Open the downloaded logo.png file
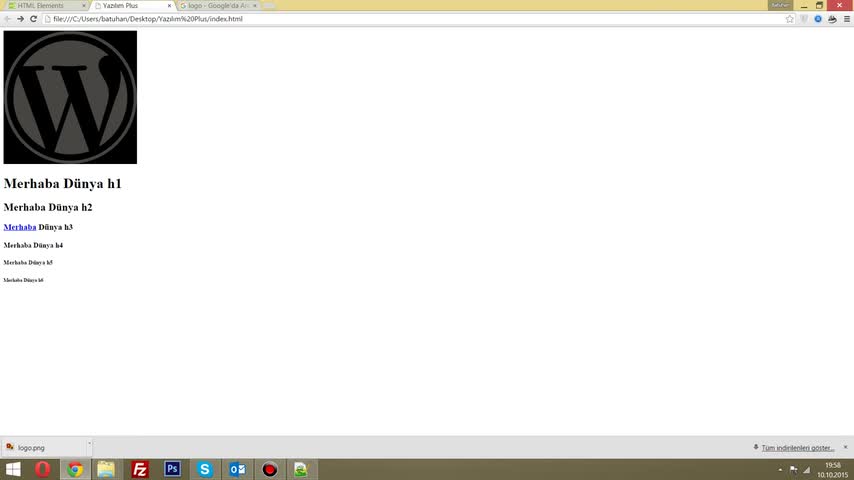Screen dimensions: 854x480 pyautogui.click(x=44, y=447)
